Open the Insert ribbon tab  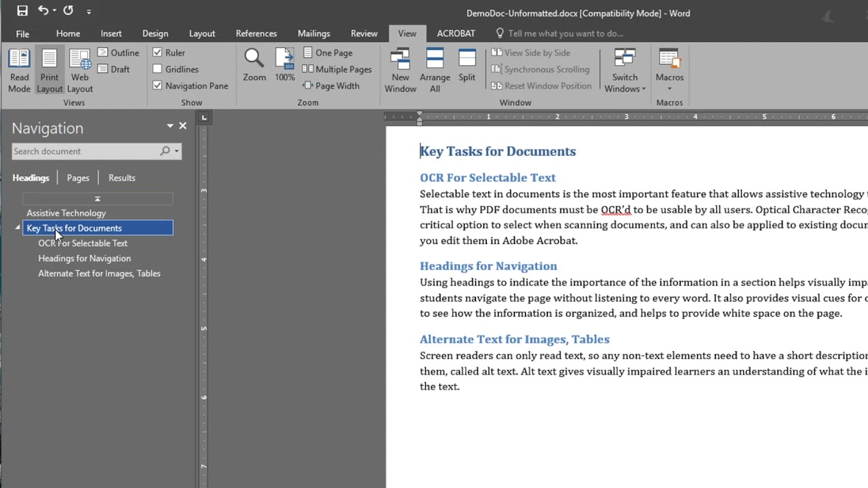(111, 33)
